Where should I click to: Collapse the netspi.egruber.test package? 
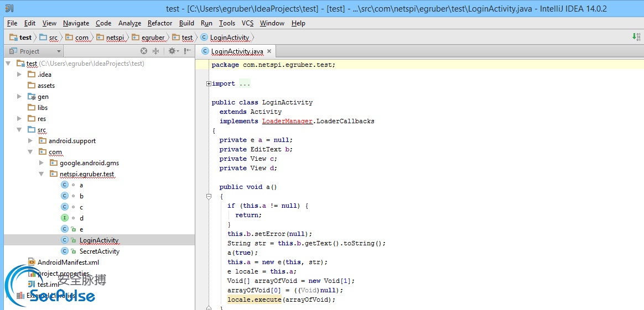pos(41,174)
